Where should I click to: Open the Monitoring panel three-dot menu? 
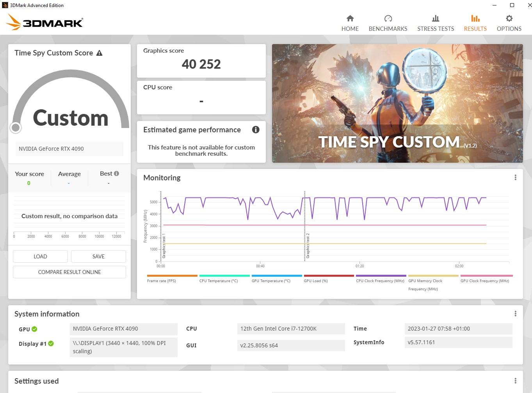coord(515,178)
